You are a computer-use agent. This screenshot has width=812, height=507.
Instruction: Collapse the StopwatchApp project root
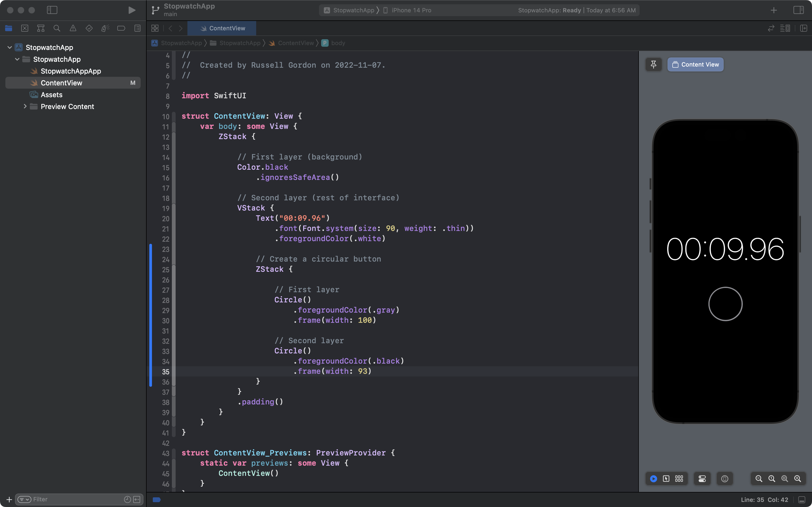click(x=10, y=47)
